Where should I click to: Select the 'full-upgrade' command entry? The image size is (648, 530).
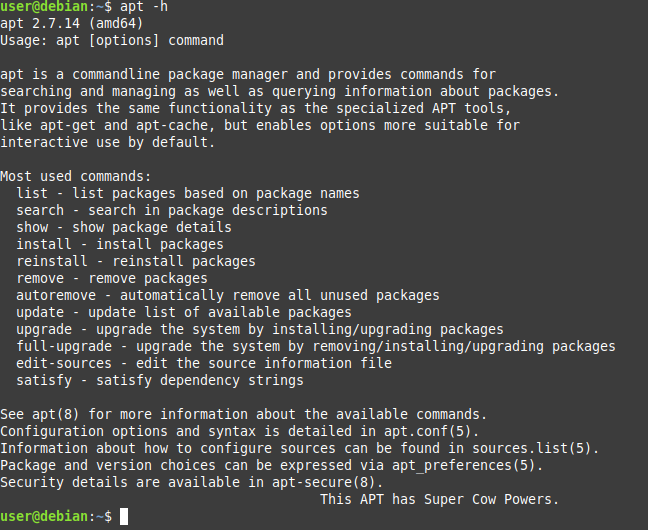(x=316, y=346)
